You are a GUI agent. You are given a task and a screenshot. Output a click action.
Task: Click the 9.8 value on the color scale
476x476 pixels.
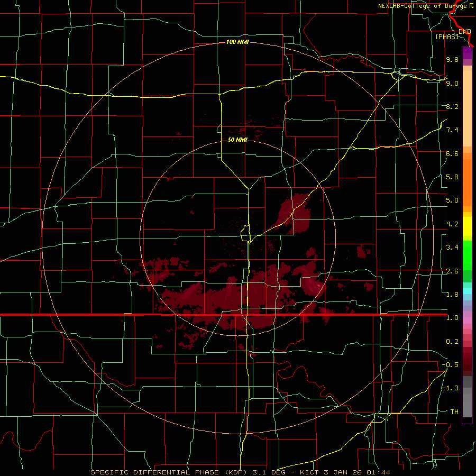452,59
